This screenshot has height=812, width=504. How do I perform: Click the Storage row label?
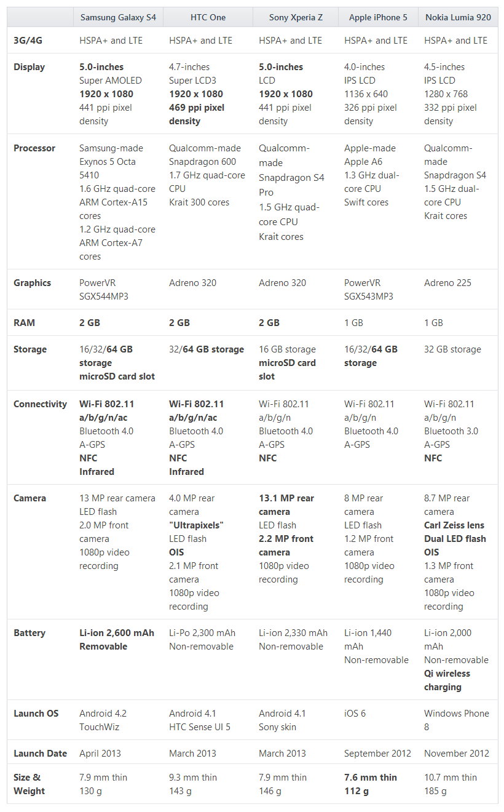click(30, 349)
